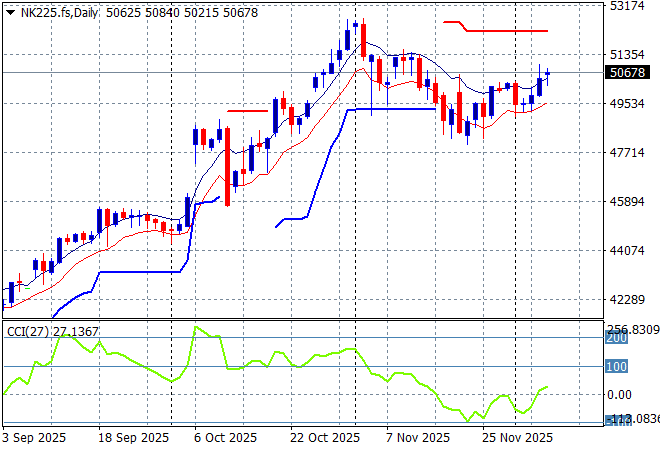Click the 45894 price on the price axis
Image resolution: width=660 pixels, height=450 pixels.
626,202
